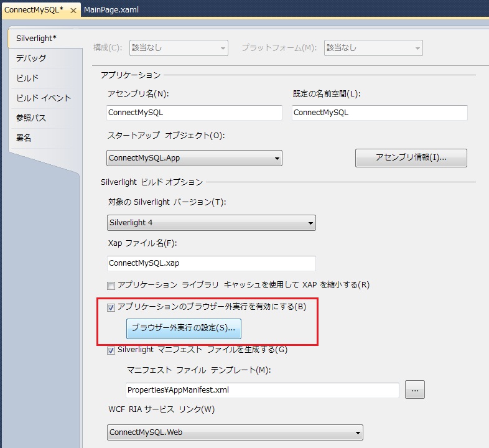Image resolution: width=489 pixels, height=448 pixels.
Task: Click the 既定の名前空間(L) input field
Action: [380, 113]
